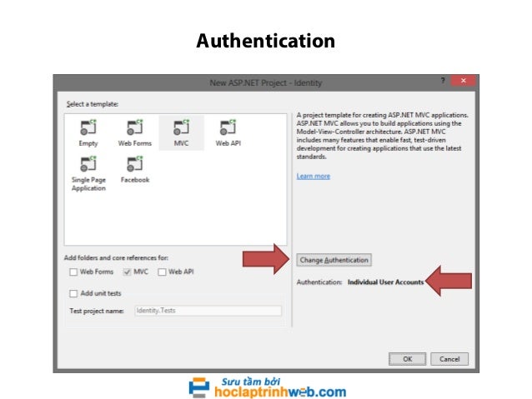Close the New ASP.NET Project dialog
Viewport: 532px width, 399px height.
463,81
